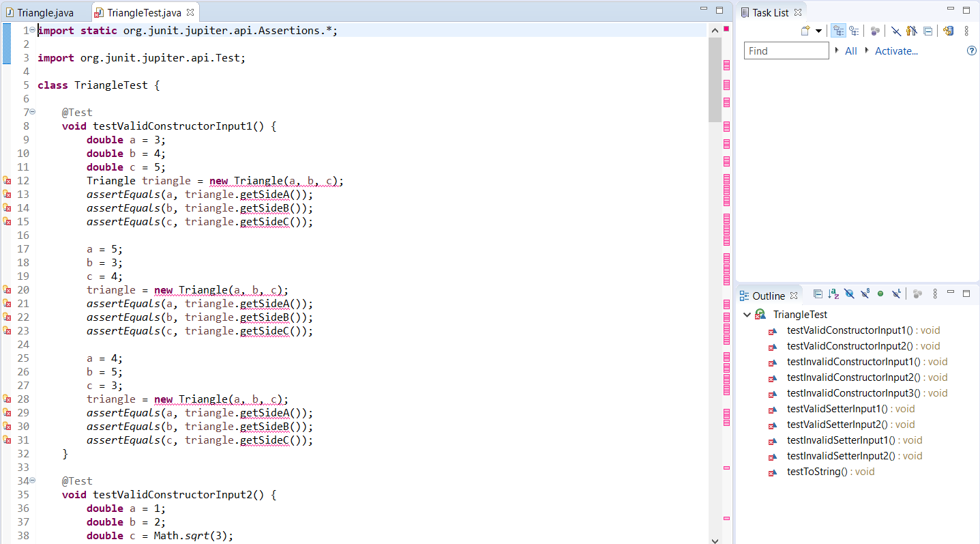Switch to Scheduled presentation in Task List
The image size is (980, 544).
click(855, 31)
